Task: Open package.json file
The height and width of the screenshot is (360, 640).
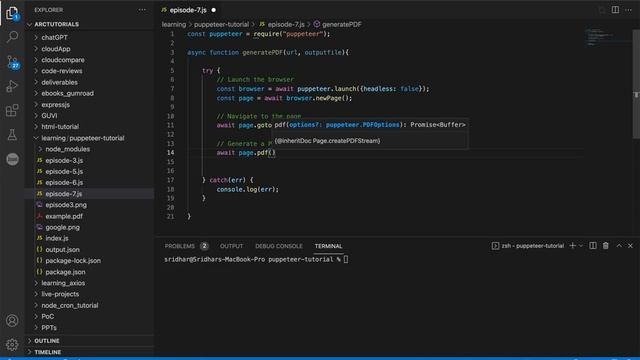Action: pyautogui.click(x=65, y=272)
